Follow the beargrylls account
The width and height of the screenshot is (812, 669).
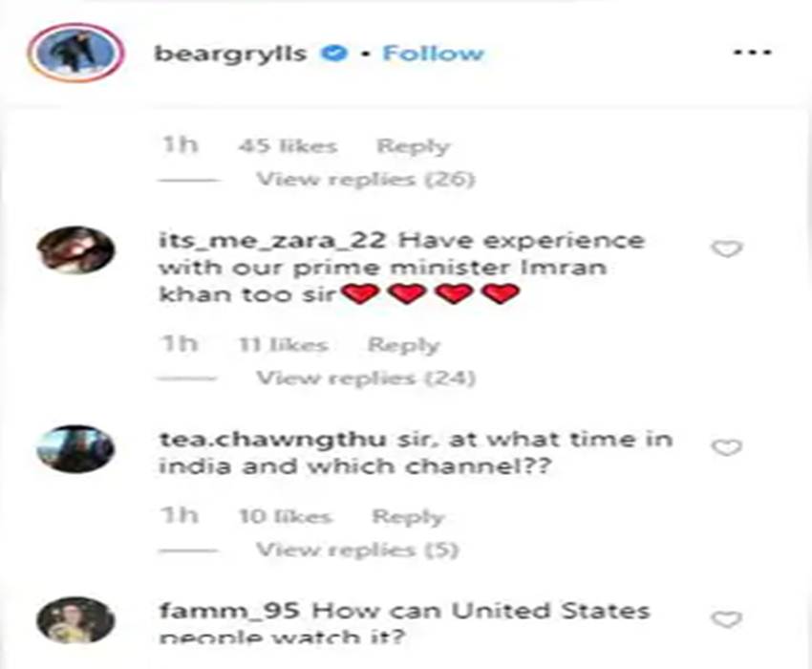pos(433,53)
